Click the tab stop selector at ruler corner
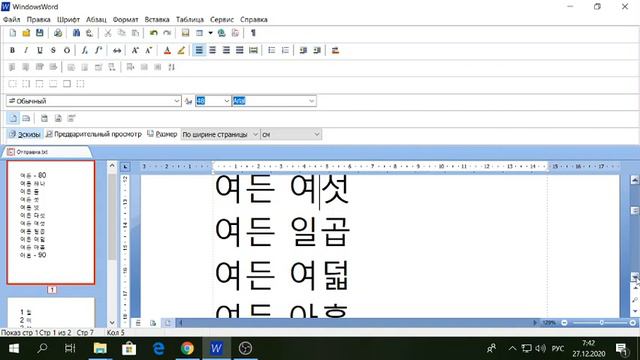Viewport: 640px width, 360px height. click(125, 167)
